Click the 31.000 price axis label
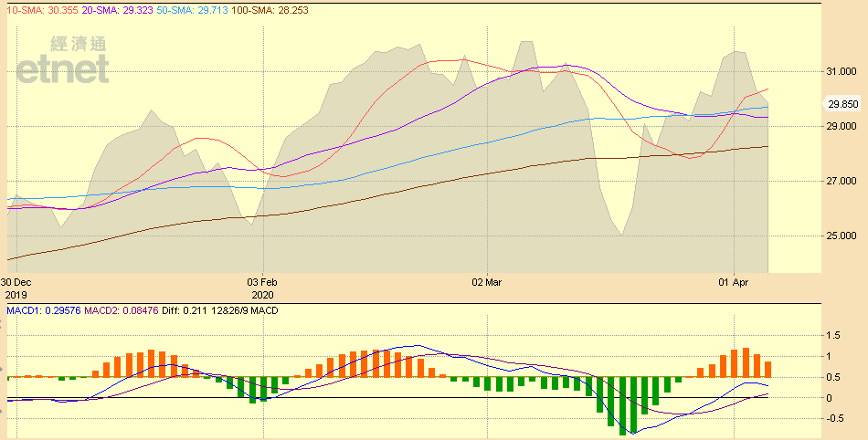Screen dimensions: 868x440 842,71
